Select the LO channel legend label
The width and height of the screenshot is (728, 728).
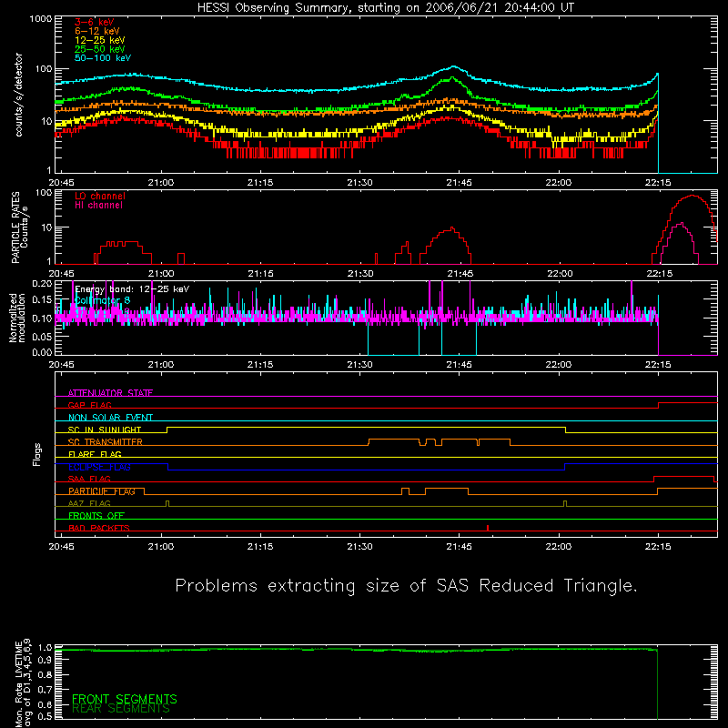click(x=100, y=196)
